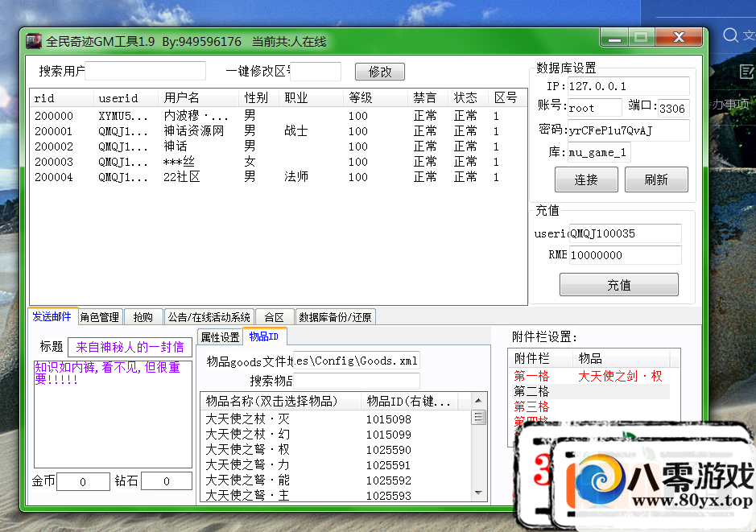
Task: Select user row 神话资源网
Action: [279, 131]
